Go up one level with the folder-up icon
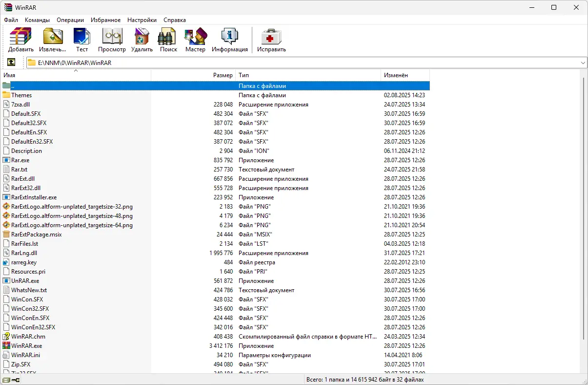588x385 pixels. point(11,62)
